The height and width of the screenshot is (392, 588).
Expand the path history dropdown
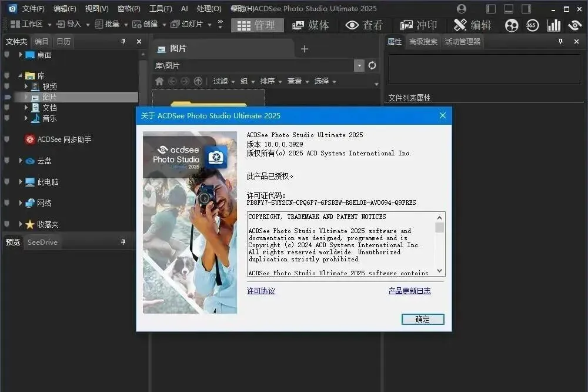[x=359, y=65]
